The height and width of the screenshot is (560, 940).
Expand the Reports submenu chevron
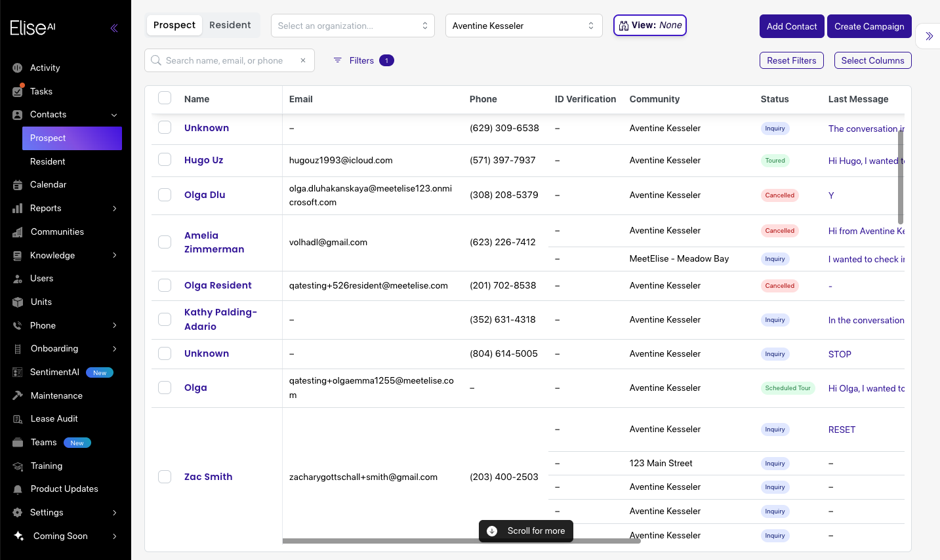(x=114, y=209)
